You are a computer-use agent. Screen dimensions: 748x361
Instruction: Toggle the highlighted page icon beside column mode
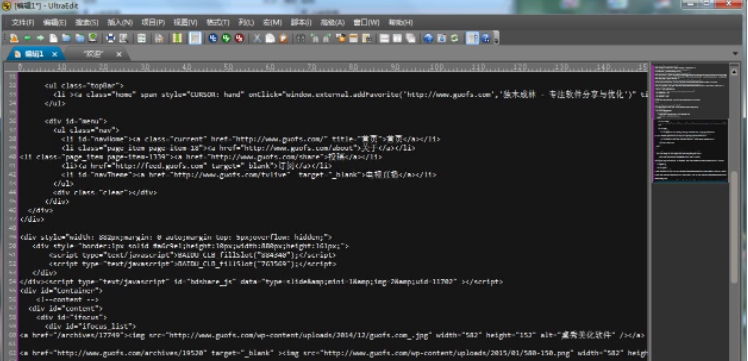click(195, 38)
